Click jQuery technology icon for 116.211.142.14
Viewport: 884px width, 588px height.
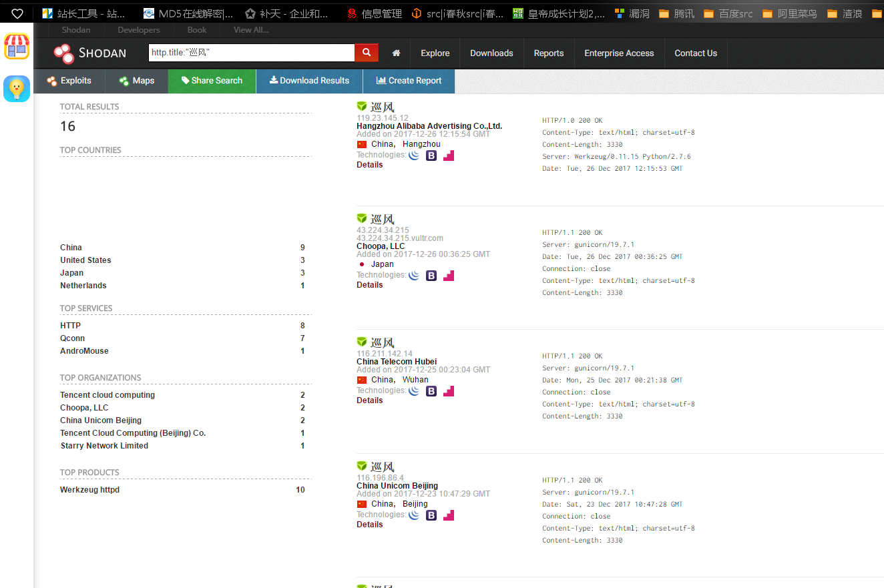tap(414, 391)
